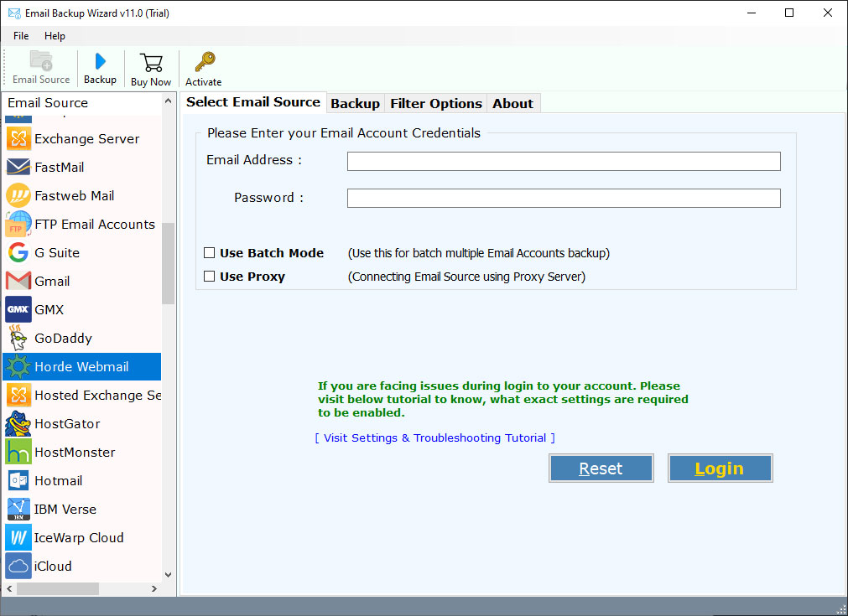Viewport: 848px width, 616px height.
Task: Click the Email Address input field
Action: click(x=564, y=161)
